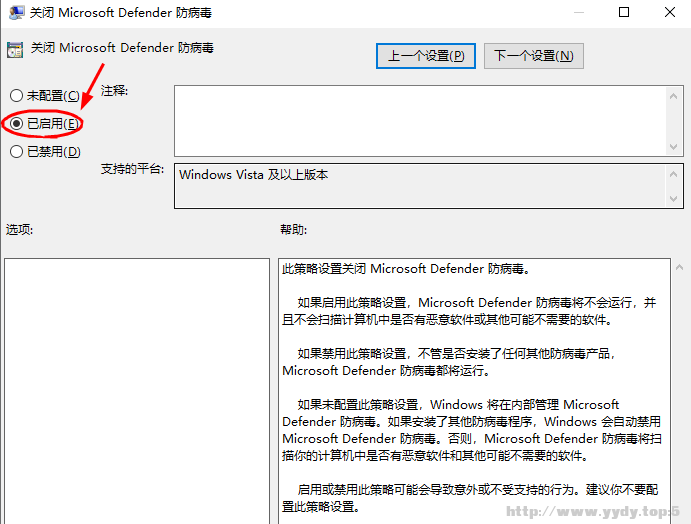Click the title bar window icon
The image size is (691, 524).
tap(17, 12)
